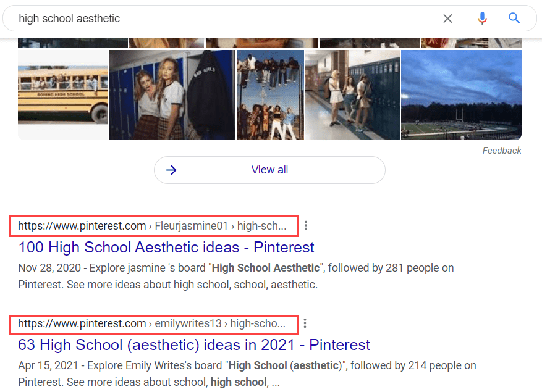Open the group sitting on a ledge image
This screenshot has height=392, width=542.
(270, 95)
